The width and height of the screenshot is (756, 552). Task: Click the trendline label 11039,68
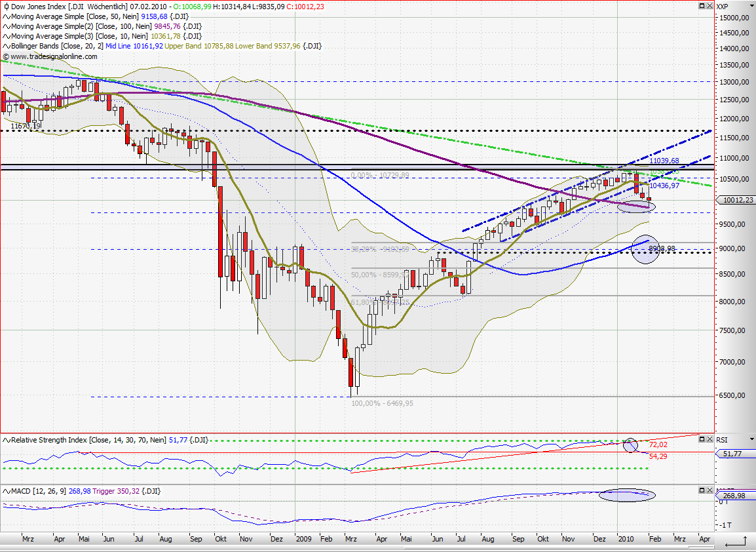tap(664, 161)
